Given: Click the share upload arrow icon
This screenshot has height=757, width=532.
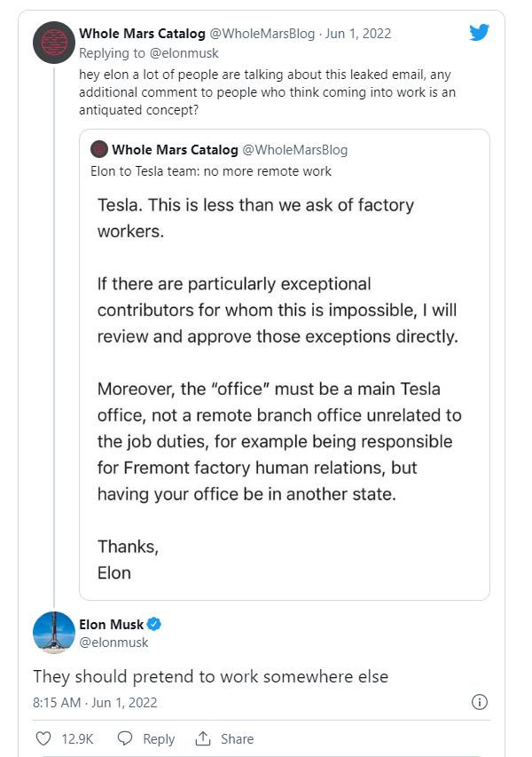Looking at the screenshot, I should (x=203, y=738).
